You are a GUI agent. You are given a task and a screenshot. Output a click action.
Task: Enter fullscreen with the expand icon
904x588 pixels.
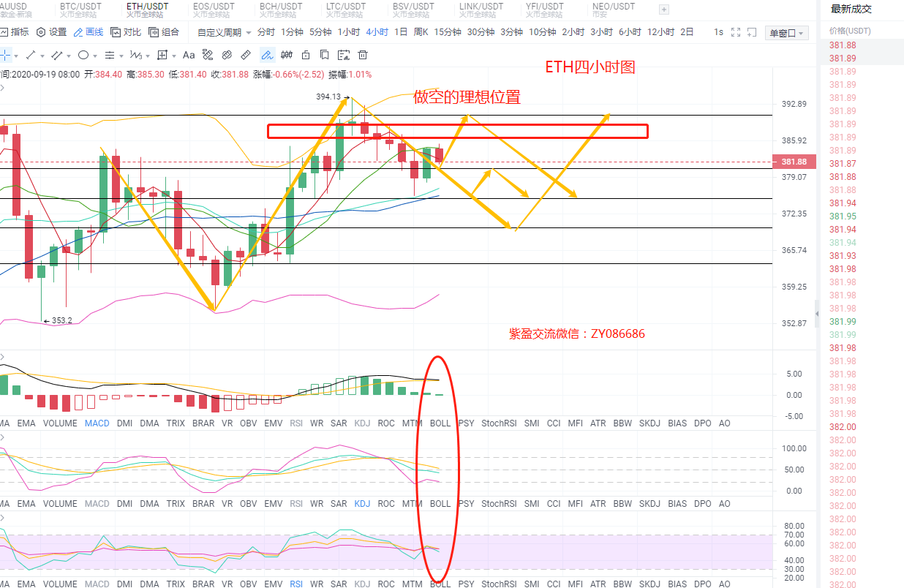click(736, 32)
